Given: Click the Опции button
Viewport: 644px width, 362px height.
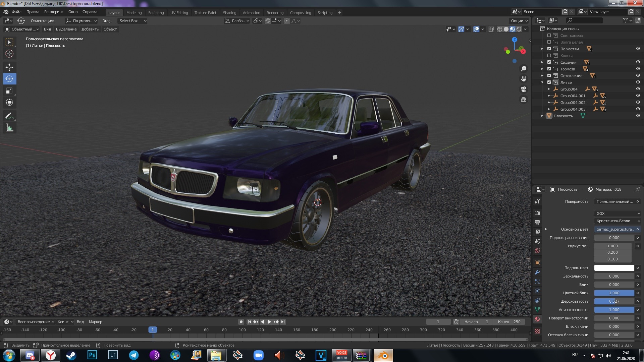Looking at the screenshot, I should click(519, 21).
